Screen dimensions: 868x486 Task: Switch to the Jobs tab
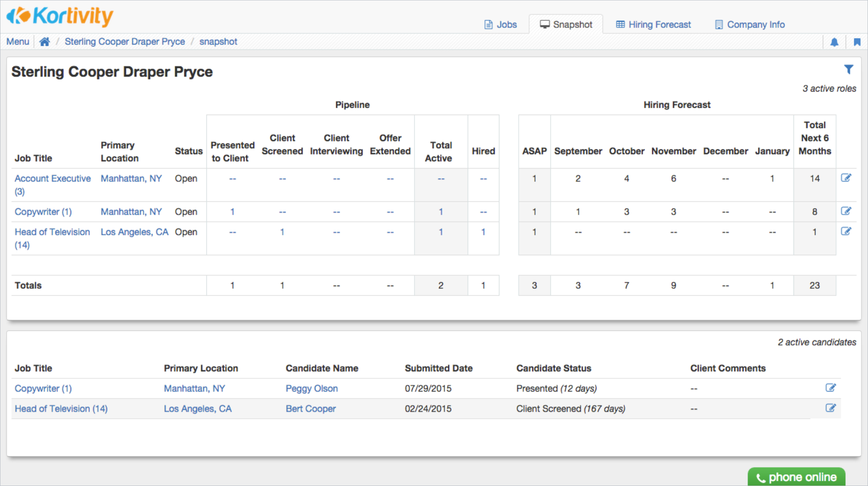(501, 25)
